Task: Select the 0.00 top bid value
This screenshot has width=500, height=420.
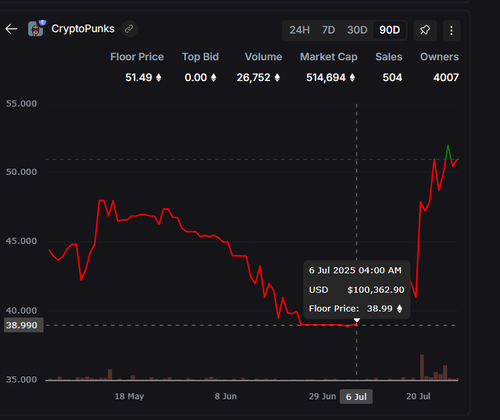Action: 196,78
